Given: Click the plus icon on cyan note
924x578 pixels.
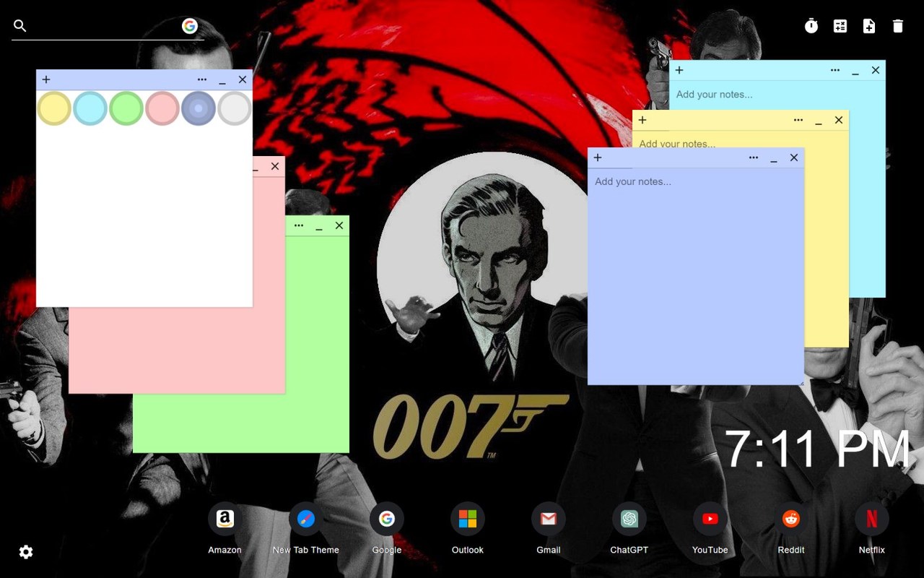Looking at the screenshot, I should (679, 70).
